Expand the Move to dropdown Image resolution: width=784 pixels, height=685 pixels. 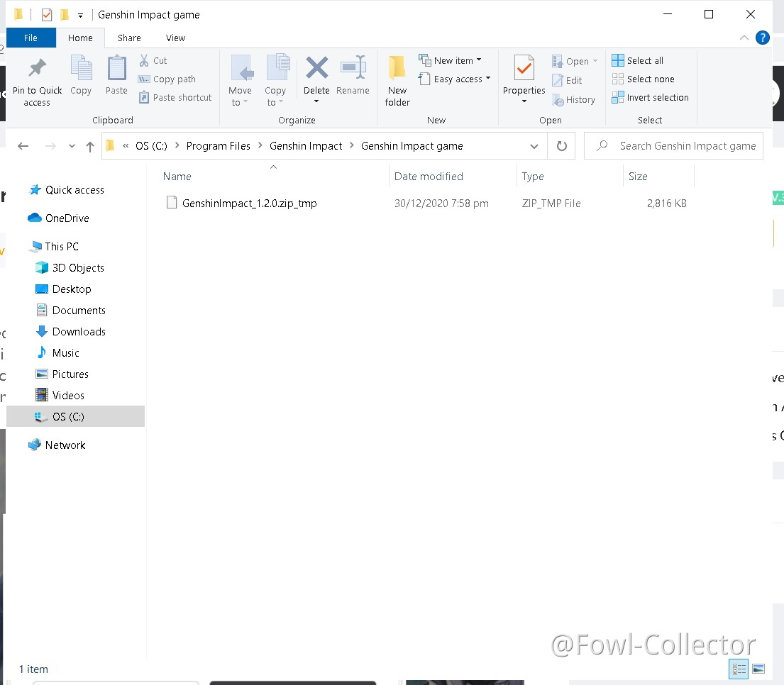coord(241,80)
